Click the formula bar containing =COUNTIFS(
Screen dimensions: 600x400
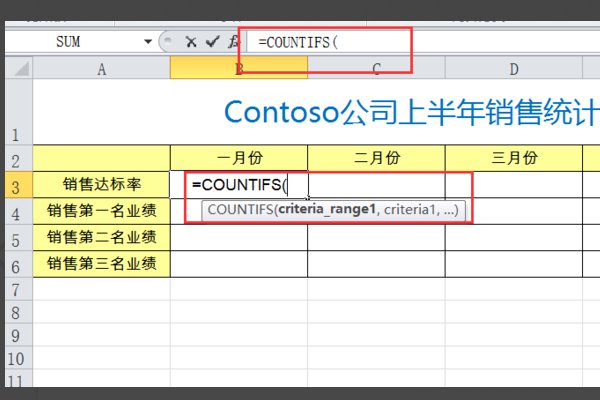(x=423, y=42)
